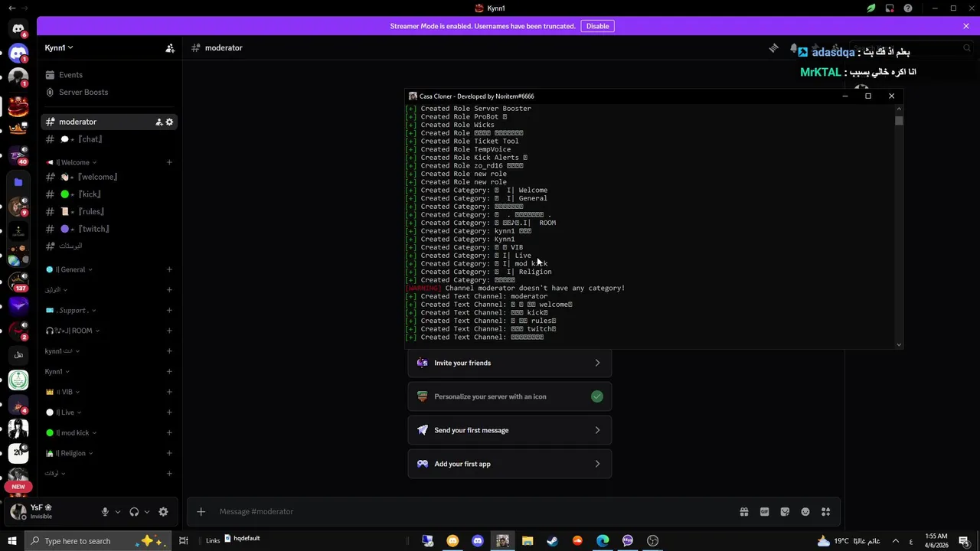Screen dimensions: 980x551
Task: Click scroll-down arrow of Casa Cloner console
Action: point(899,344)
